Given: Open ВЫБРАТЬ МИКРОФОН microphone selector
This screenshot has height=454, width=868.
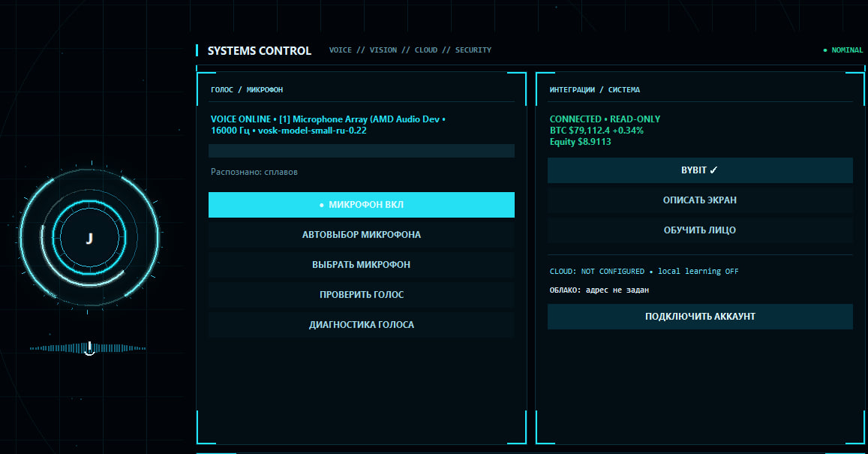Looking at the screenshot, I should [362, 265].
